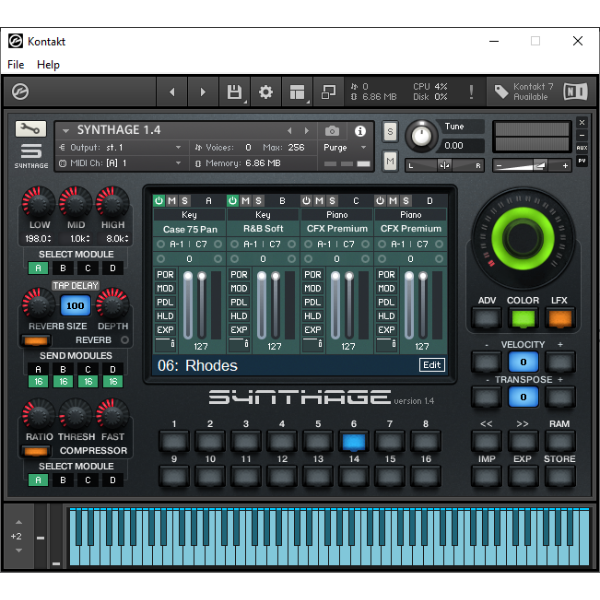Image resolution: width=600 pixels, height=600 pixels.
Task: Click the orange LFX button
Action: tap(559, 318)
